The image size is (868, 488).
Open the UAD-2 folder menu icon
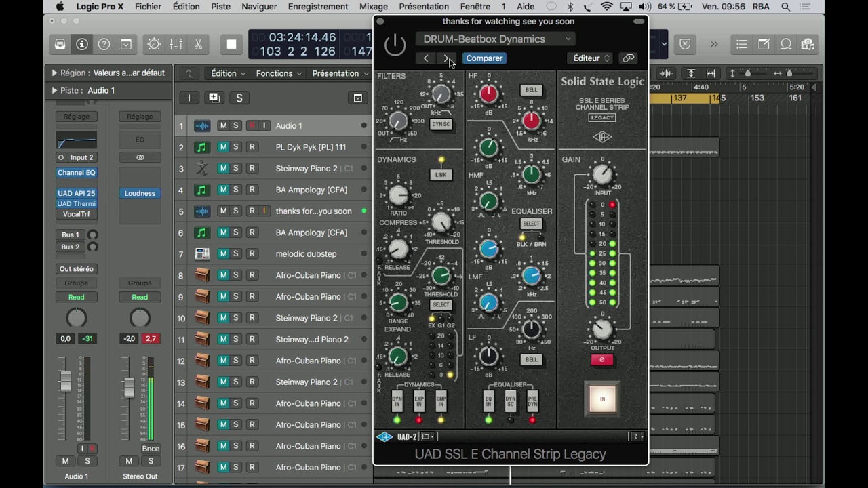click(426, 436)
